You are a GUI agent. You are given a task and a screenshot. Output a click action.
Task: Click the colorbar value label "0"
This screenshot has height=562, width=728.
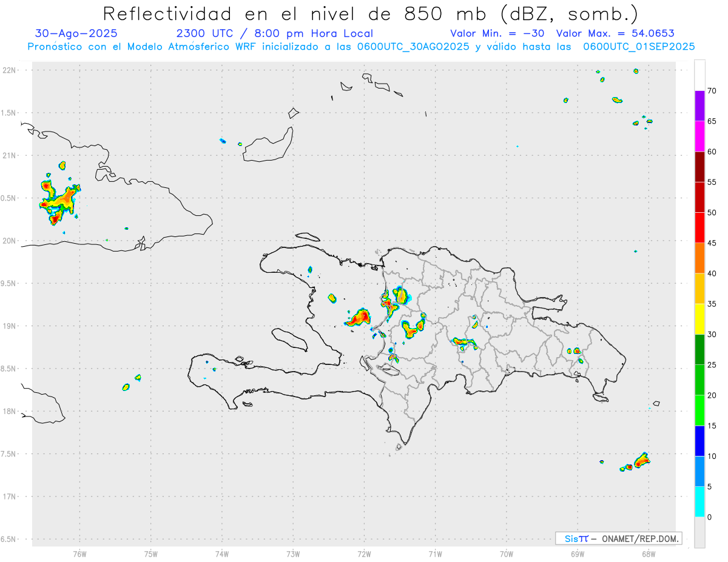click(709, 517)
